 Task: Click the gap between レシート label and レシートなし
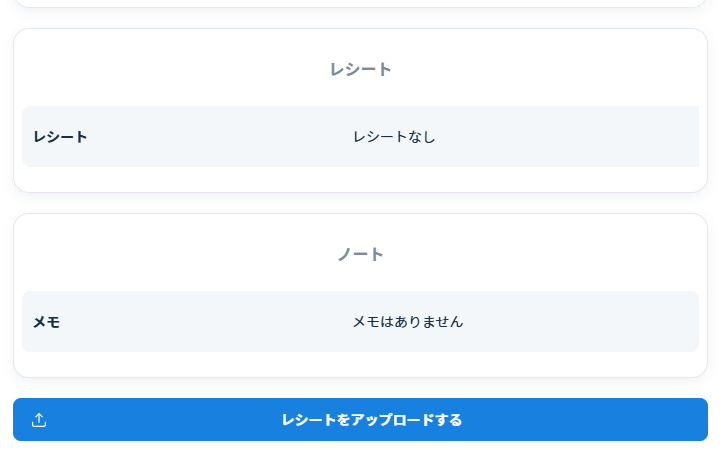pos(220,137)
